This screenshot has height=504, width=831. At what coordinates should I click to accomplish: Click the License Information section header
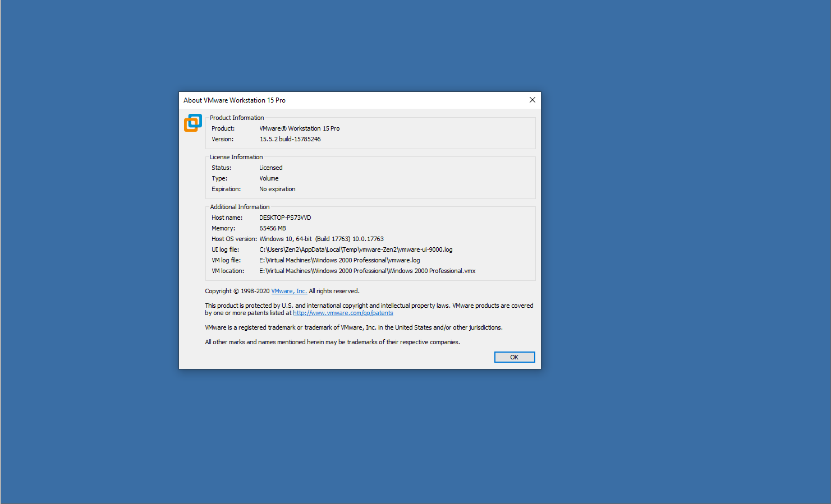pos(236,157)
